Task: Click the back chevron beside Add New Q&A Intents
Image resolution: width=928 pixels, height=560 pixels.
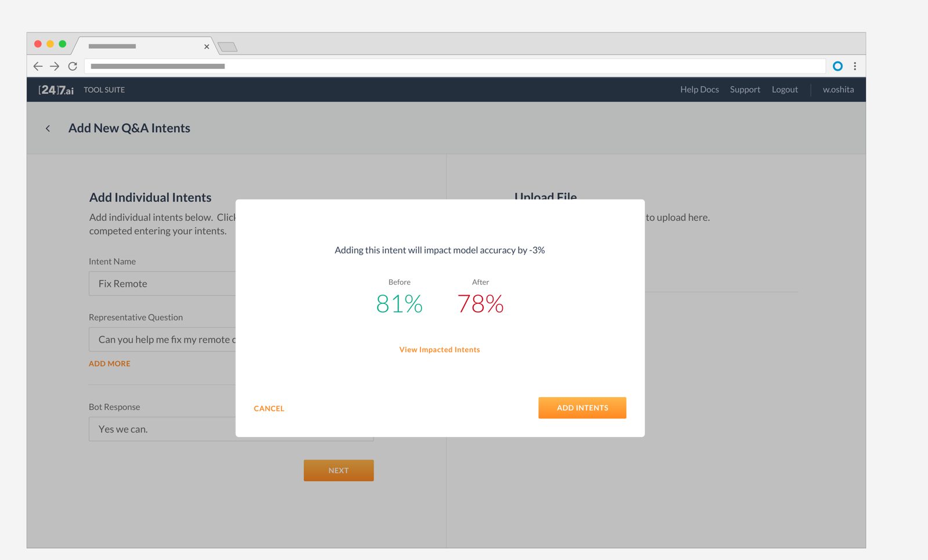Action: point(48,128)
